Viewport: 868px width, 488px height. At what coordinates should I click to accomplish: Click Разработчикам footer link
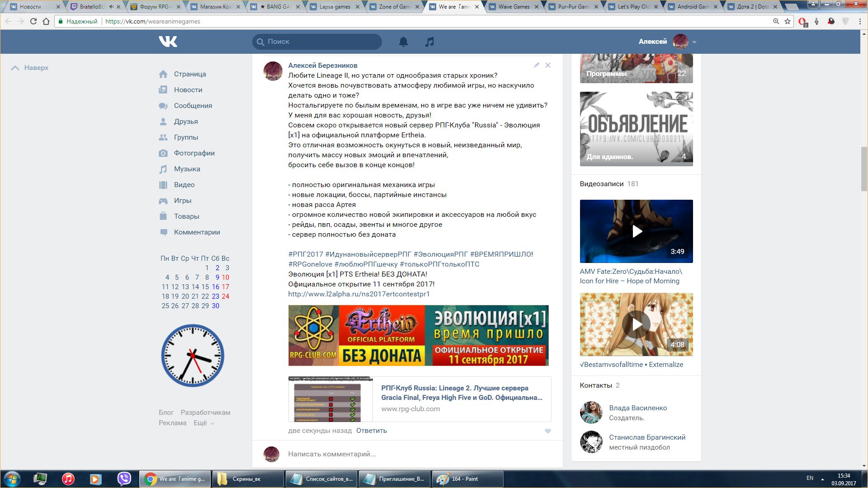pyautogui.click(x=206, y=413)
